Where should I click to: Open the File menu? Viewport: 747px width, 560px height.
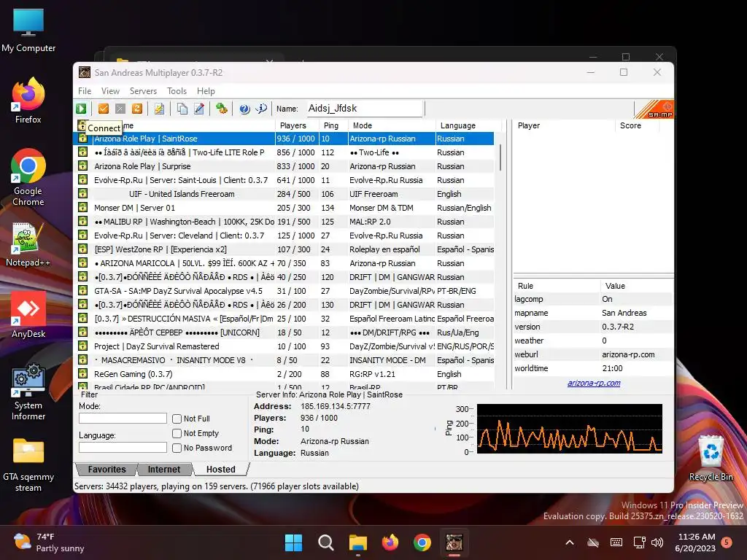(85, 91)
